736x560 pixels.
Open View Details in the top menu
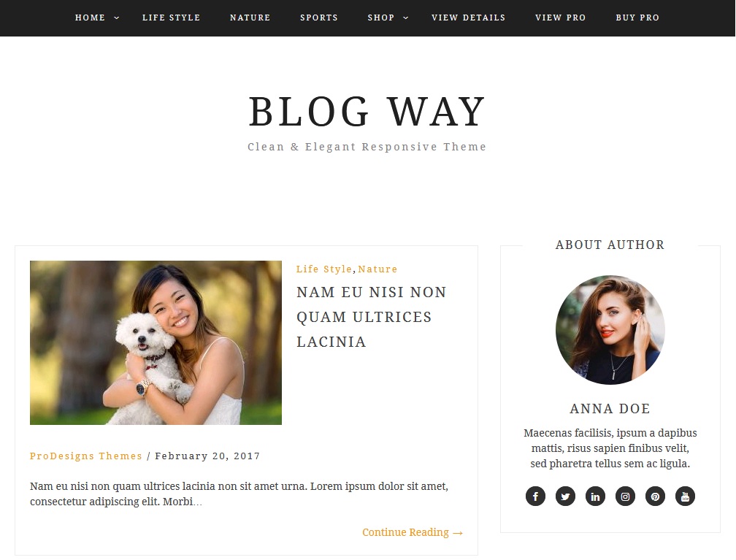coord(469,18)
